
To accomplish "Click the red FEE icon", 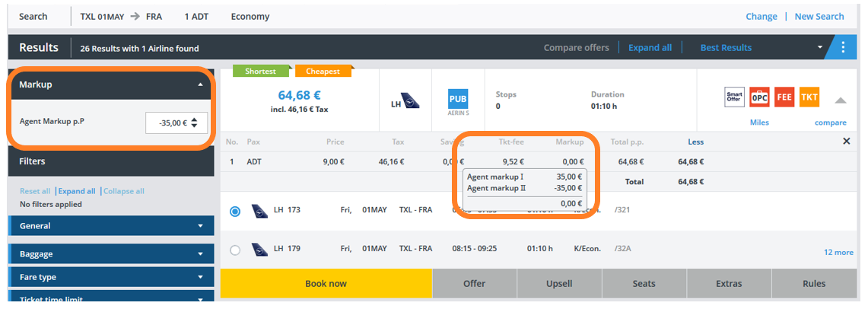I will 784,97.
